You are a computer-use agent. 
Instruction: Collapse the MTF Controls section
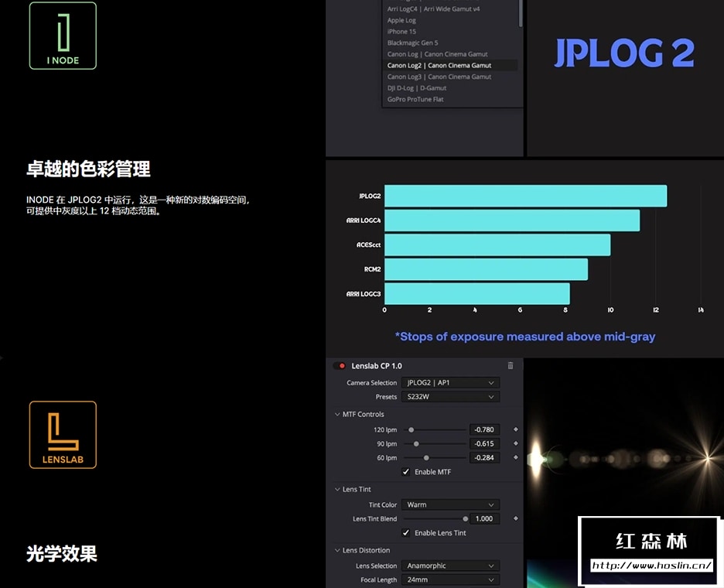point(337,415)
